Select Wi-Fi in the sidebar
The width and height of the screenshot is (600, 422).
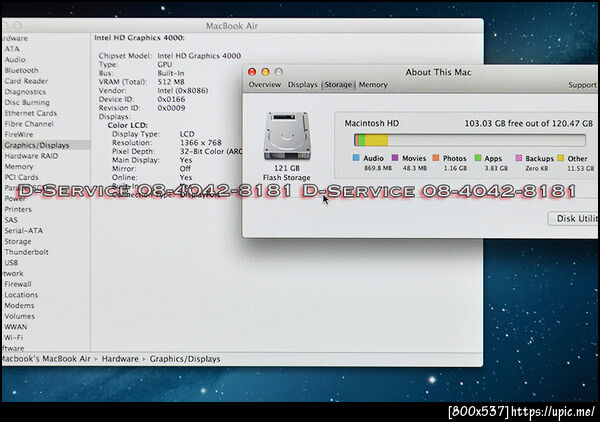pos(13,338)
